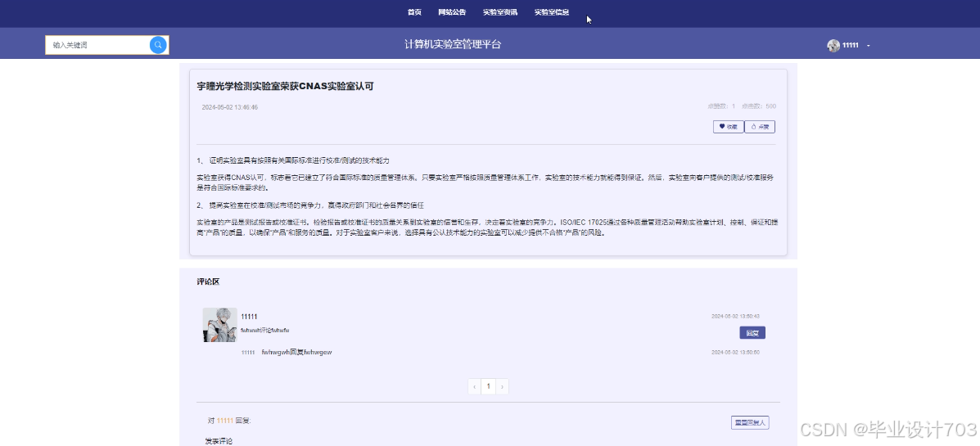This screenshot has height=446, width=980.
Task: Click the reply timestamp 13:50:50
Action: point(736,353)
